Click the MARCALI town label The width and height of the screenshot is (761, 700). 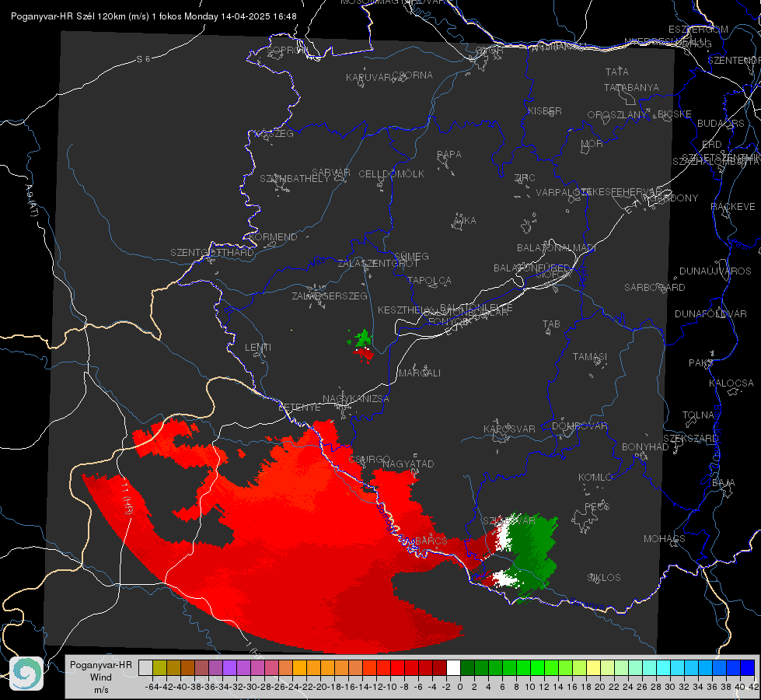[419, 373]
